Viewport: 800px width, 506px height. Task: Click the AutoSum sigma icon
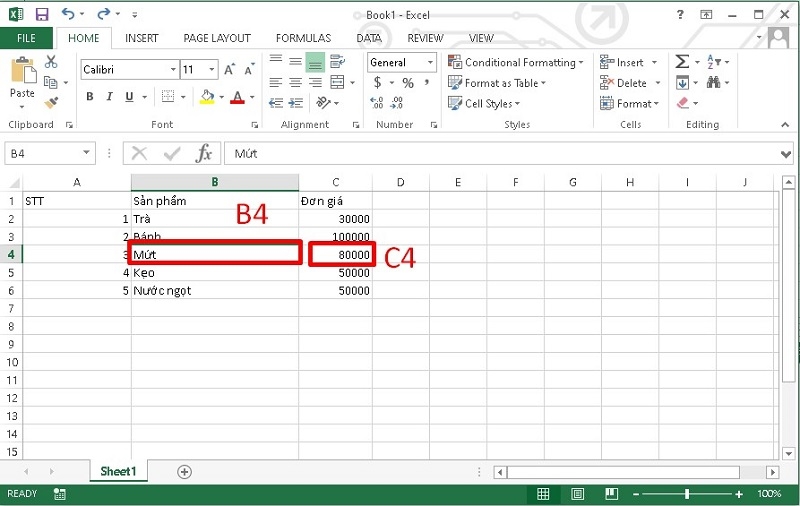pyautogui.click(x=682, y=62)
